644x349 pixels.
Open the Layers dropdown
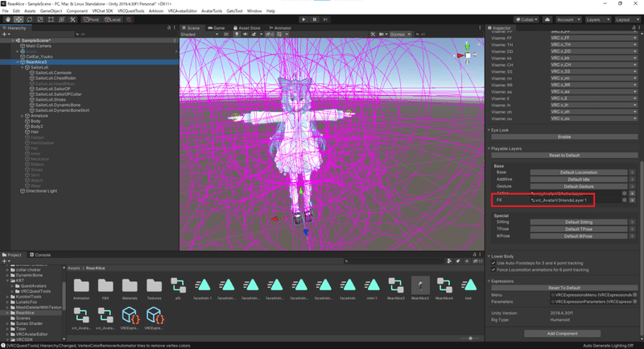[597, 19]
